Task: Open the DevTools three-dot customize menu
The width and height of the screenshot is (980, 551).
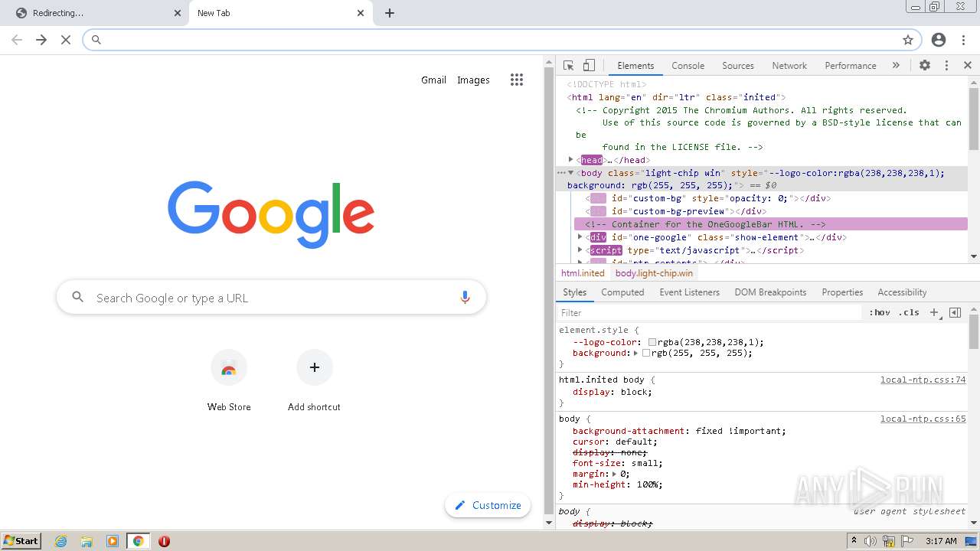Action: pyautogui.click(x=946, y=66)
